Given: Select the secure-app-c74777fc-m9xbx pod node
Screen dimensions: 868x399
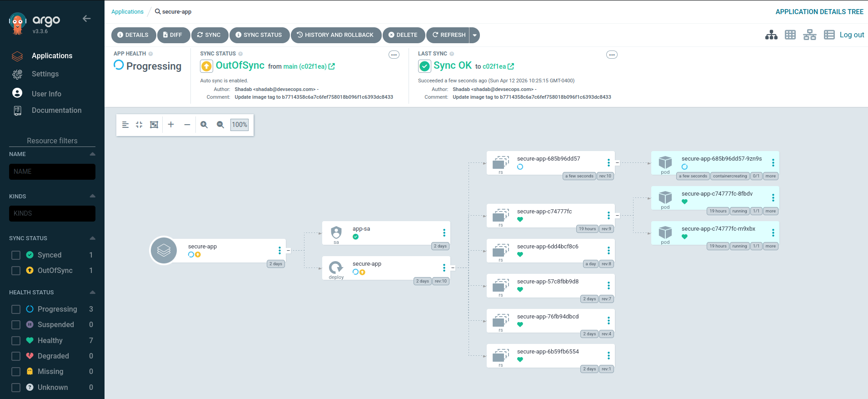Looking at the screenshot, I should pyautogui.click(x=715, y=233).
